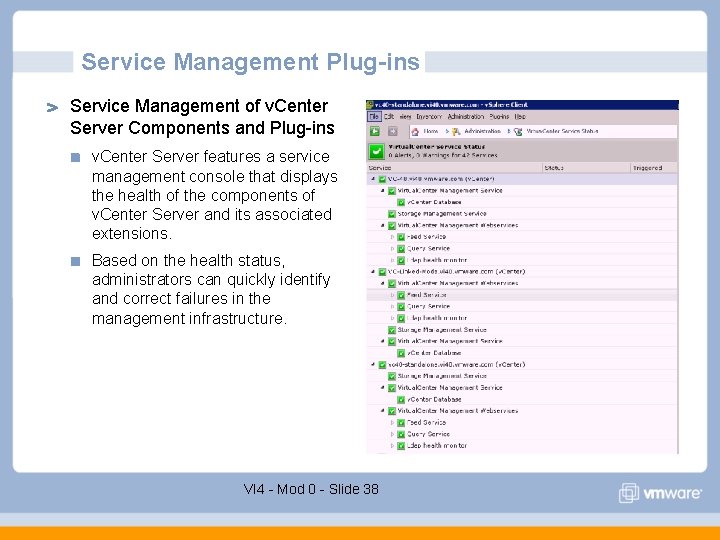Select VC-Linked-Mode.vi40.vmware.com row text
This screenshot has width=720, height=540.
[456, 272]
